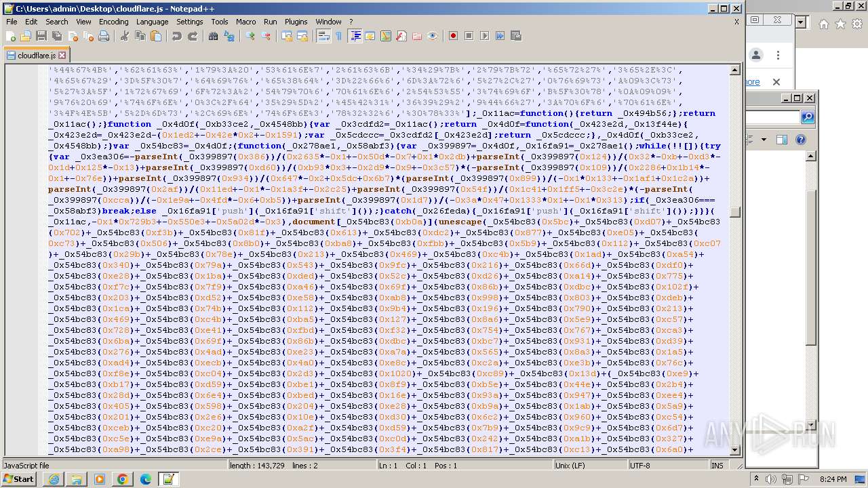
Task: Open Internet Explorer from the taskbar
Action: [54, 479]
